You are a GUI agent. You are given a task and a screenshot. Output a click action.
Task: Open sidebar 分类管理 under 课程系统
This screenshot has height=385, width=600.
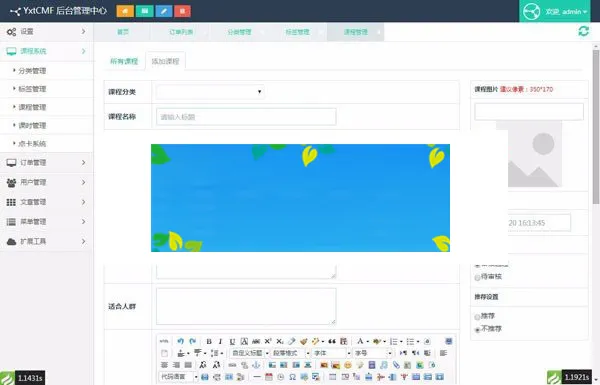[x=46, y=71]
